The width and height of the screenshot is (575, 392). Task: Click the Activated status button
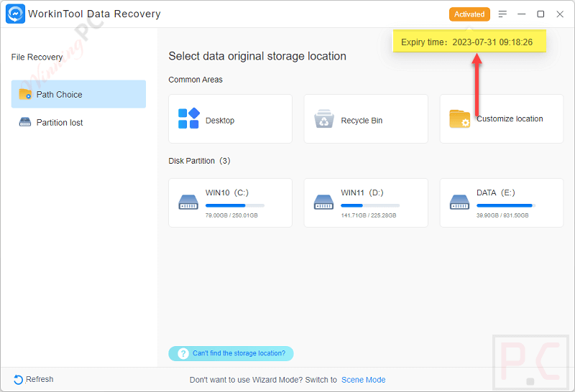469,14
